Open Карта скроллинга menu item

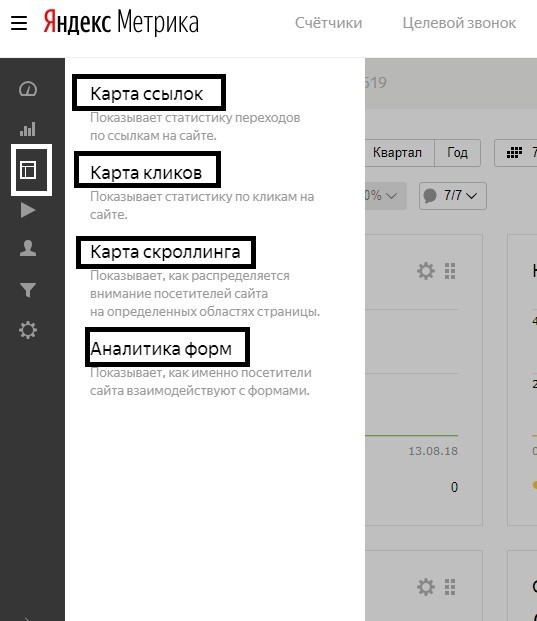[x=165, y=252]
